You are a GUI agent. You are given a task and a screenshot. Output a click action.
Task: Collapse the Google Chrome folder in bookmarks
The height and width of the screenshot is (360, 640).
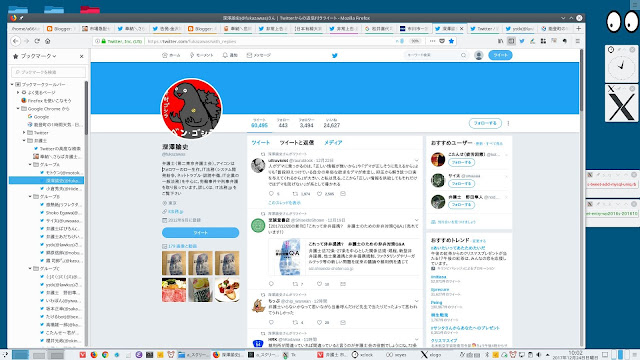click(18, 109)
